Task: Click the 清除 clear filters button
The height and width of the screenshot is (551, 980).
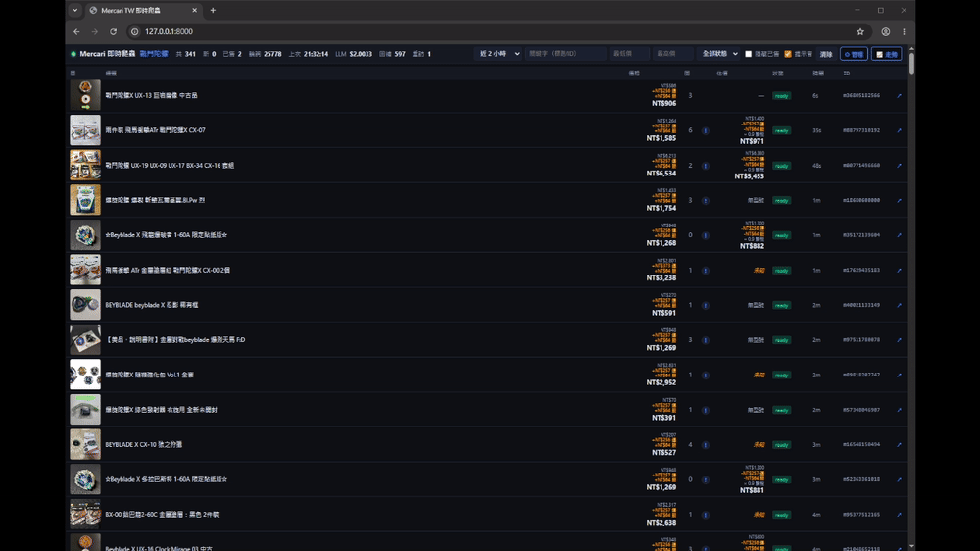Action: (826, 54)
